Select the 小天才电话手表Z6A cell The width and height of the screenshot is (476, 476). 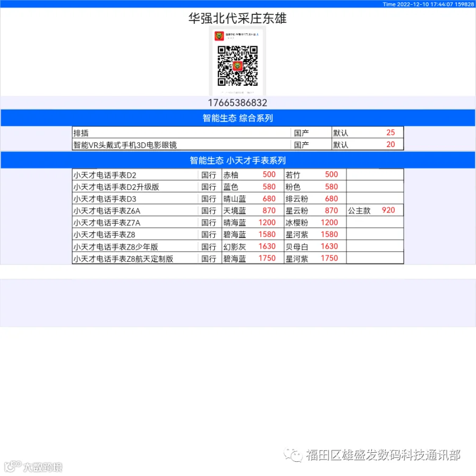pyautogui.click(x=135, y=210)
